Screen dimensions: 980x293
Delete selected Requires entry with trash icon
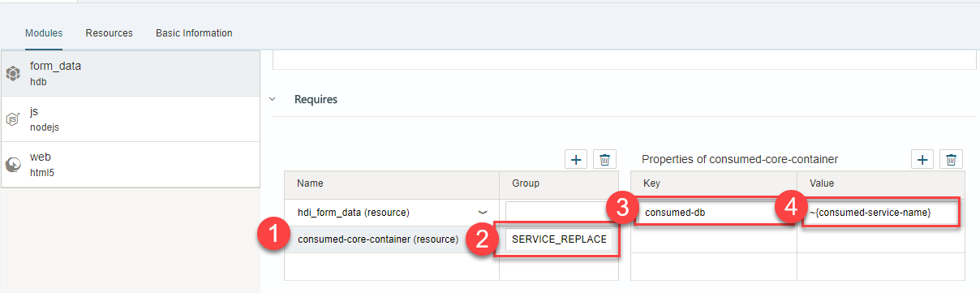click(604, 160)
